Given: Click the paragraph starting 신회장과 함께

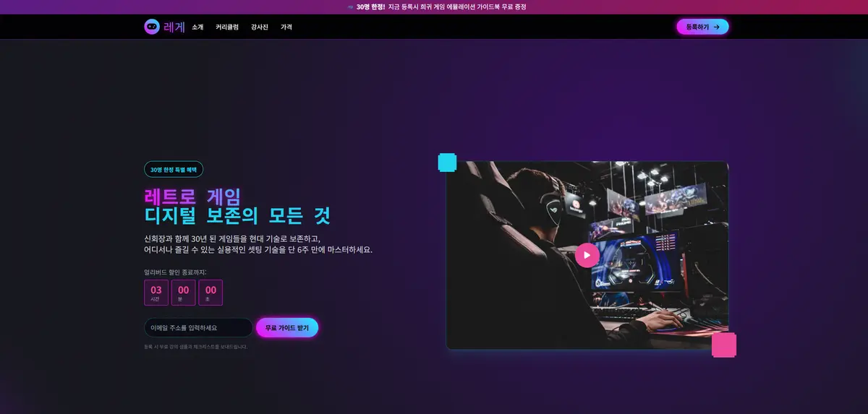Looking at the screenshot, I should coord(258,244).
